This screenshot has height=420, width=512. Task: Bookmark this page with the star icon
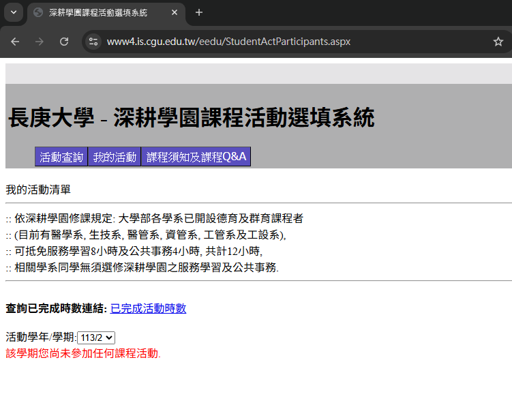498,42
